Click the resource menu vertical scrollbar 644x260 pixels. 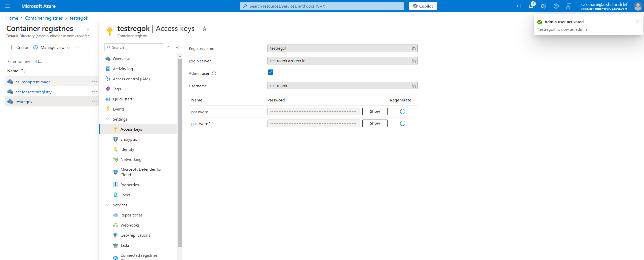click(x=180, y=153)
